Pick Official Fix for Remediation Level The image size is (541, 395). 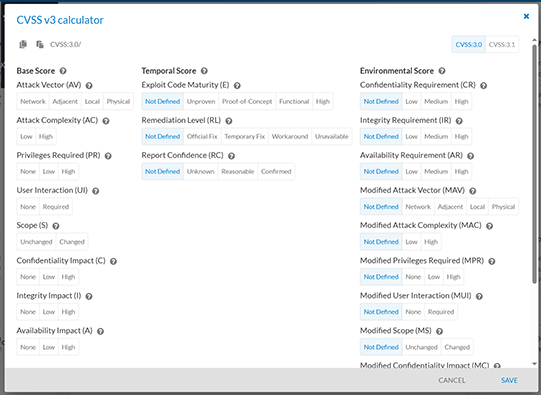pos(202,137)
